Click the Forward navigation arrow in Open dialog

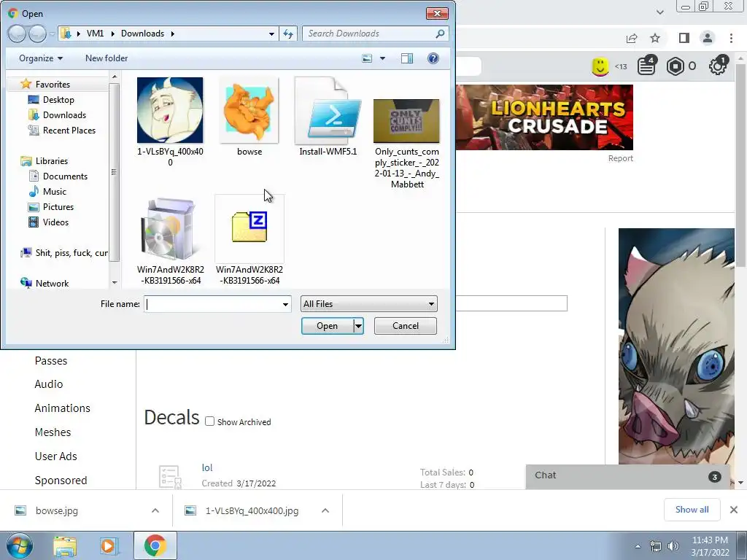[x=36, y=34]
